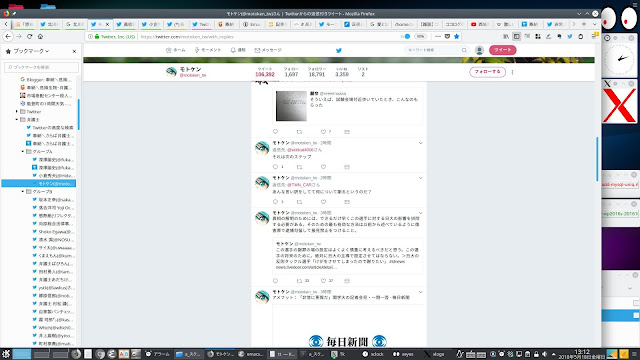Reply to tweet addressed to TWN_CAR
Screen dimensions: 640x360
[x=276, y=202]
